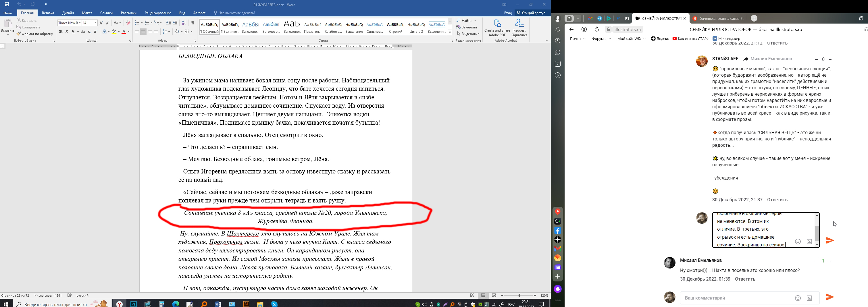The width and height of the screenshot is (868, 307).
Task: Open the Файл menu tab
Action: point(8,13)
